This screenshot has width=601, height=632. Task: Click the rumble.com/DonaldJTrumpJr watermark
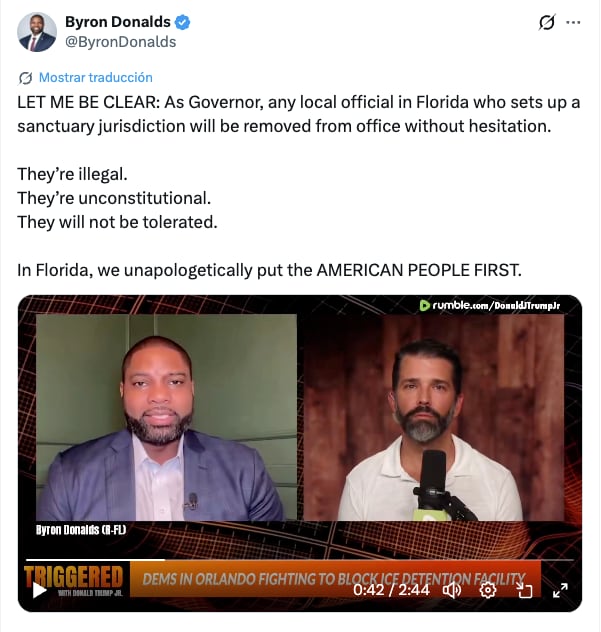(x=490, y=306)
